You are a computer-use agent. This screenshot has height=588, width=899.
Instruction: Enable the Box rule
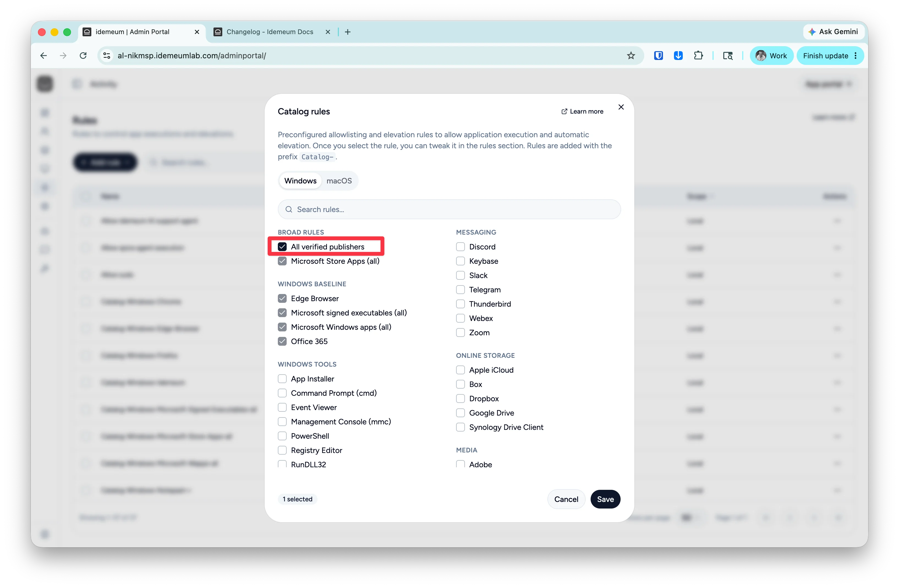click(x=461, y=384)
